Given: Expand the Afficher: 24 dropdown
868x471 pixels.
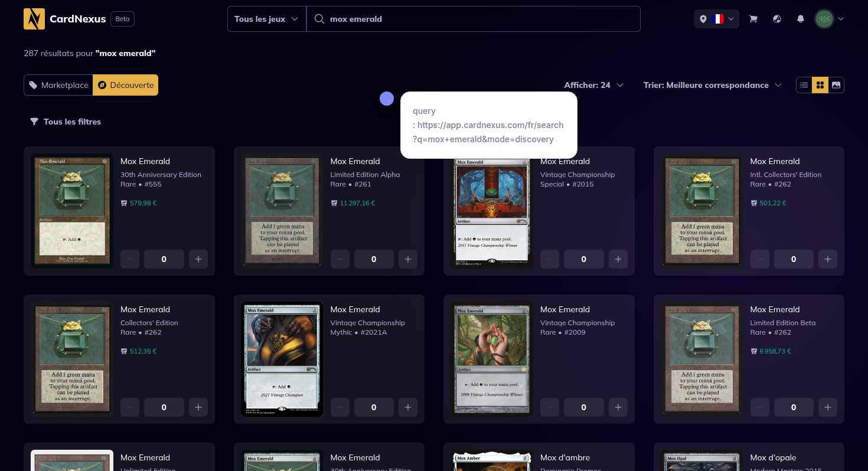Looking at the screenshot, I should pos(593,85).
